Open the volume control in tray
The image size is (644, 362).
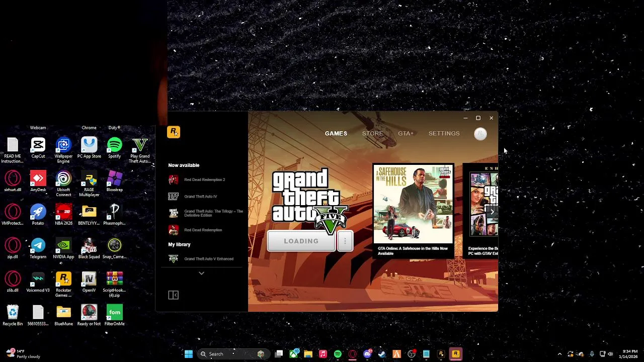point(610,354)
